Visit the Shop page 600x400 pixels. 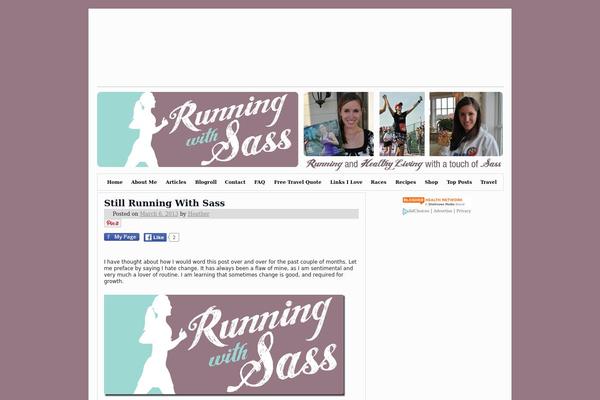coord(431,182)
